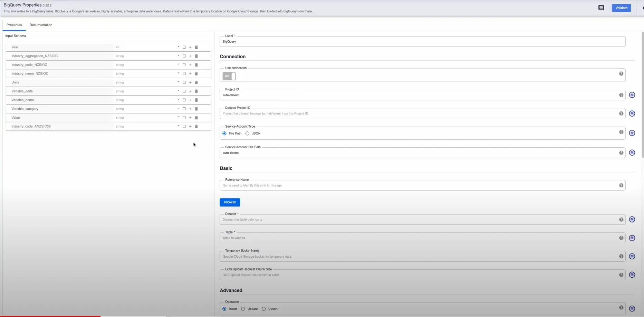This screenshot has width=644, height=317.
Task: Add a field after Units row
Action: [x=190, y=82]
